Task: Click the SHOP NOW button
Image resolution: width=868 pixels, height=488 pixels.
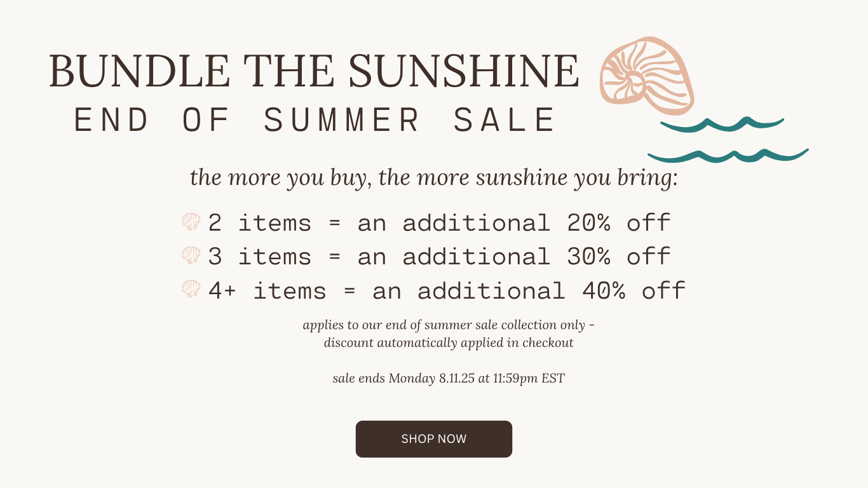Action: tap(434, 439)
